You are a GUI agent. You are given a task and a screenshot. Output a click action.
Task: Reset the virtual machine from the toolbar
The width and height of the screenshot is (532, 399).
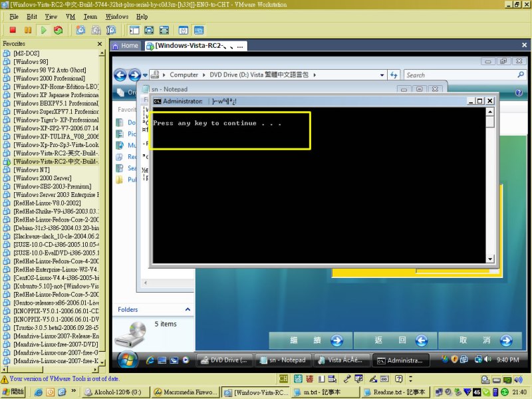pyautogui.click(x=58, y=30)
